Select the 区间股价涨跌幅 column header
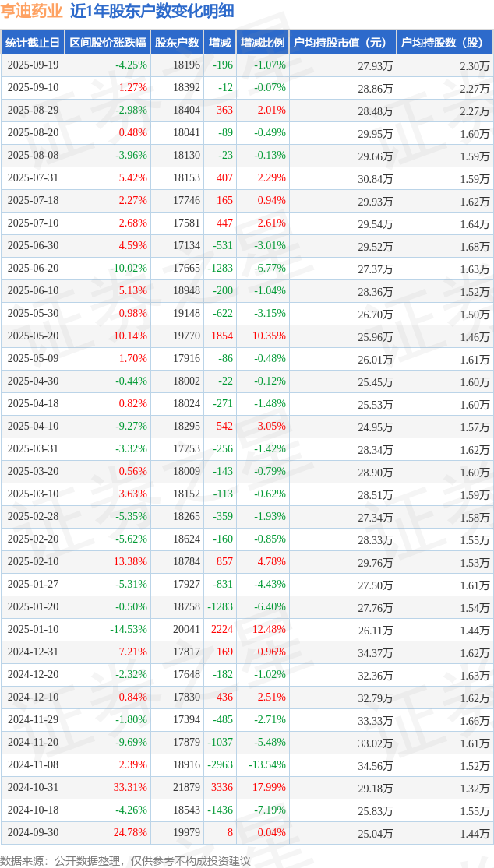The width and height of the screenshot is (494, 868). (x=108, y=43)
